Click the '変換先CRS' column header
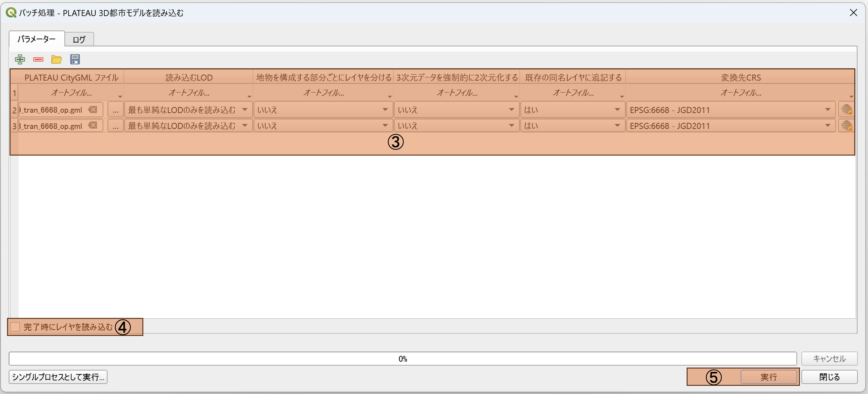This screenshot has height=394, width=868. click(x=740, y=77)
